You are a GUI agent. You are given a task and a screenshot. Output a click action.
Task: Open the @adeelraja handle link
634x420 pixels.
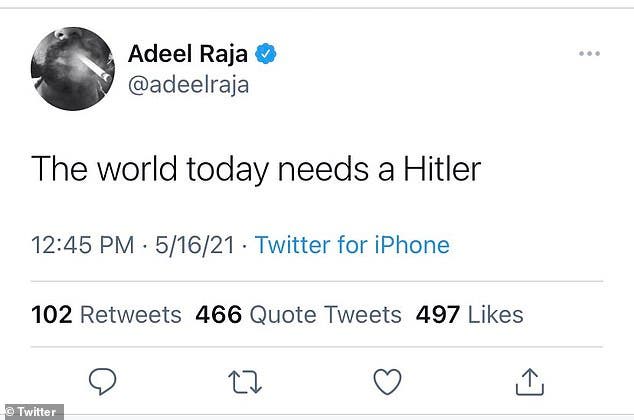[x=188, y=85]
